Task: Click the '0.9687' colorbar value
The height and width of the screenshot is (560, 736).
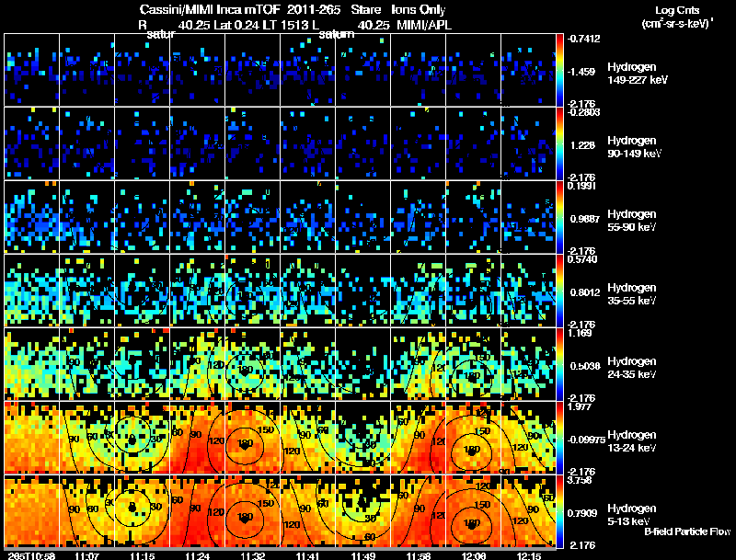Action: pos(585,219)
